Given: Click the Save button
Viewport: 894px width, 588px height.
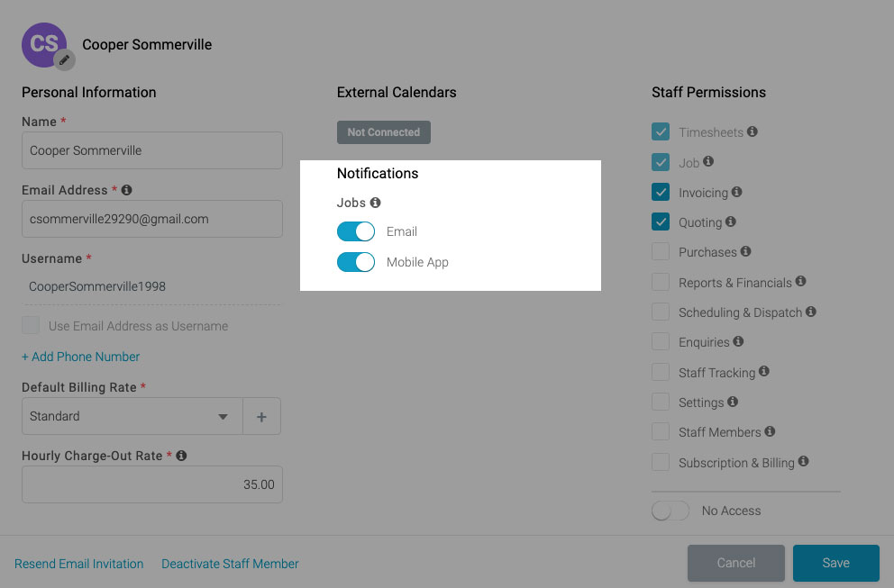Looking at the screenshot, I should 835,563.
